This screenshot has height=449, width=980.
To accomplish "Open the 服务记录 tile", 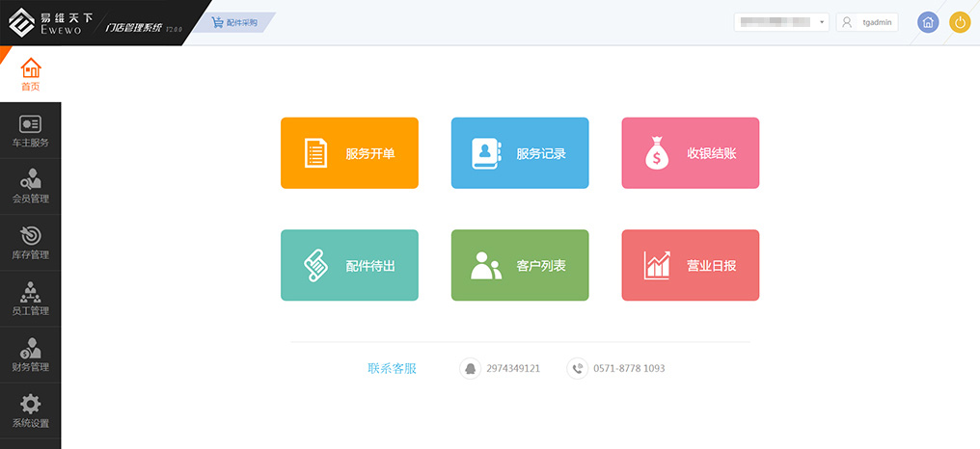I will pyautogui.click(x=520, y=153).
